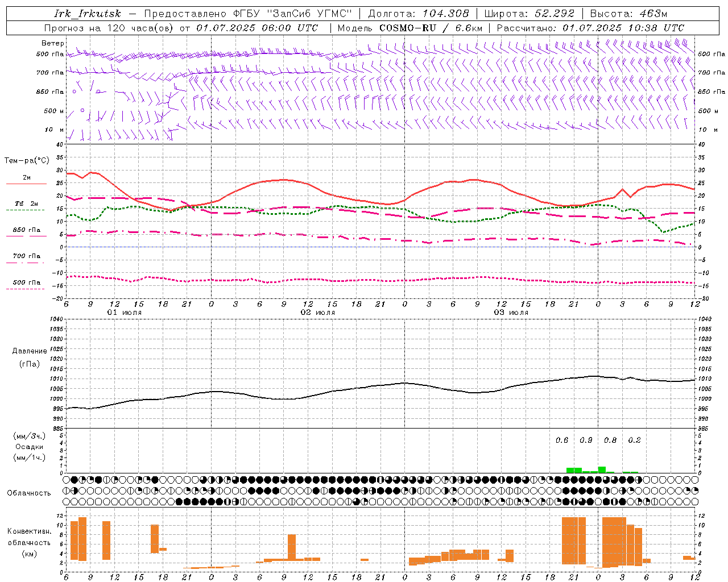Select the Высота: 463м elevation text

[x=628, y=14]
